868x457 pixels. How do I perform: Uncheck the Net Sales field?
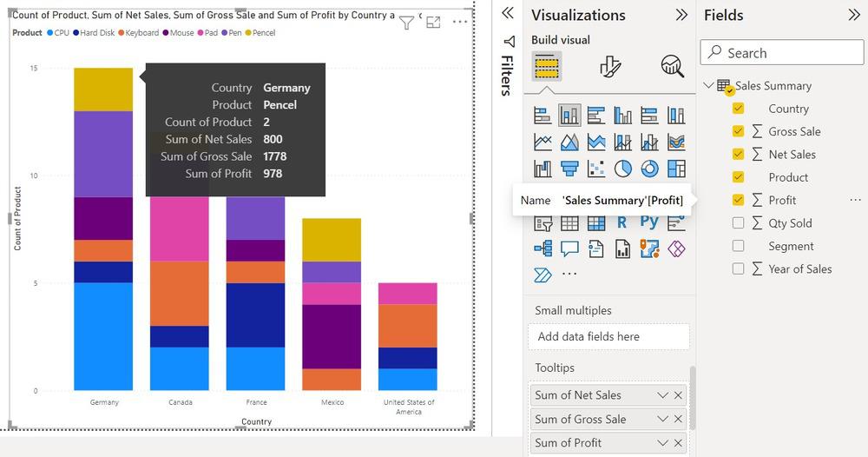click(x=738, y=154)
